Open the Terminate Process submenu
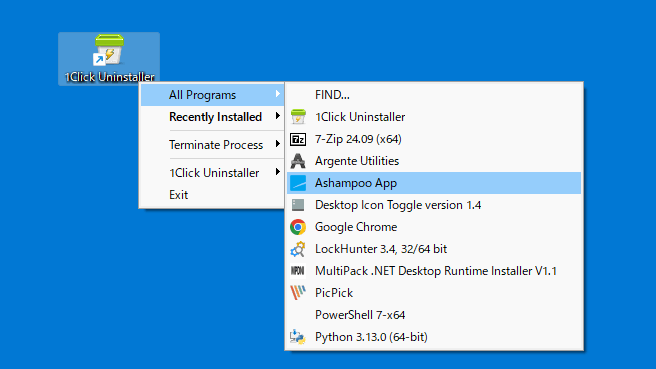This screenshot has width=656, height=369. tap(213, 145)
